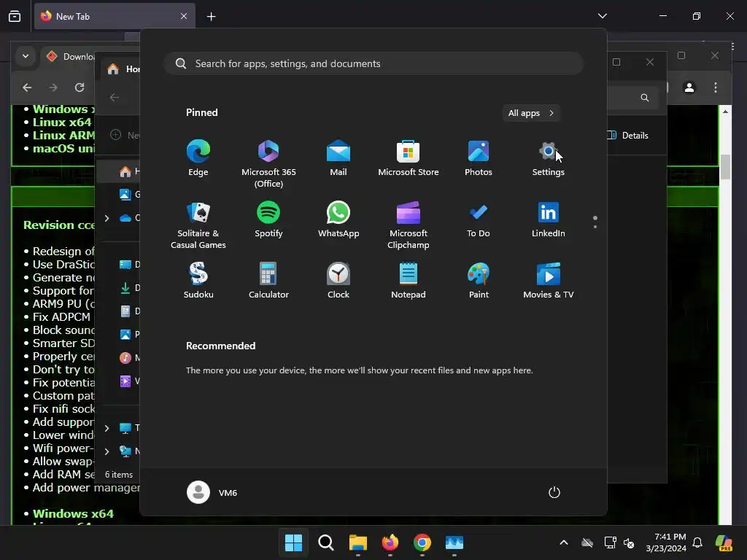747x560 pixels.
Task: Open the Mail app
Action: [x=338, y=158]
